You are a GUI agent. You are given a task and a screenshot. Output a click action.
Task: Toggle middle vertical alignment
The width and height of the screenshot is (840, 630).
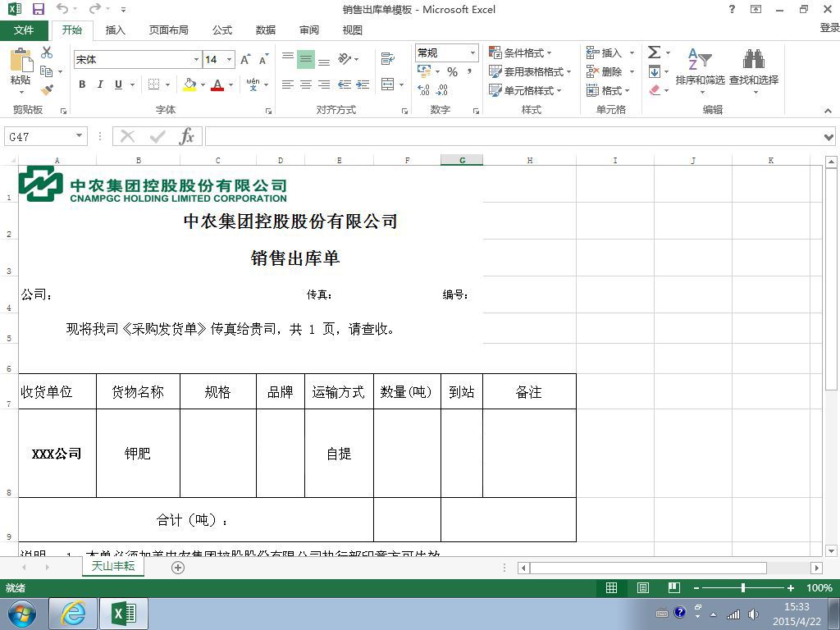tap(306, 58)
